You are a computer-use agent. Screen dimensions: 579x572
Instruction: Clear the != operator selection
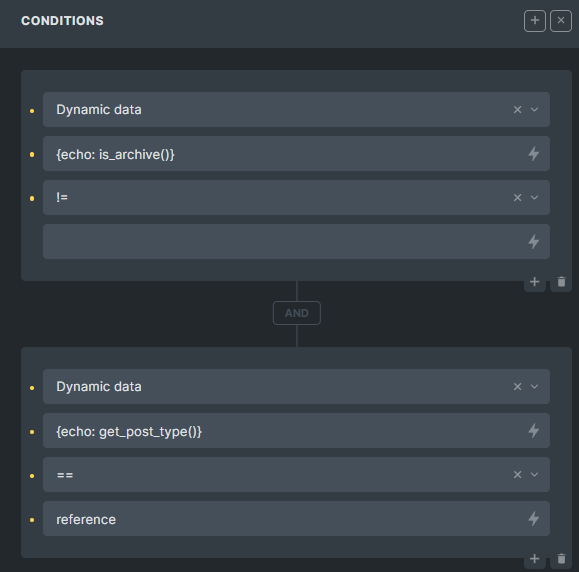[517, 198]
